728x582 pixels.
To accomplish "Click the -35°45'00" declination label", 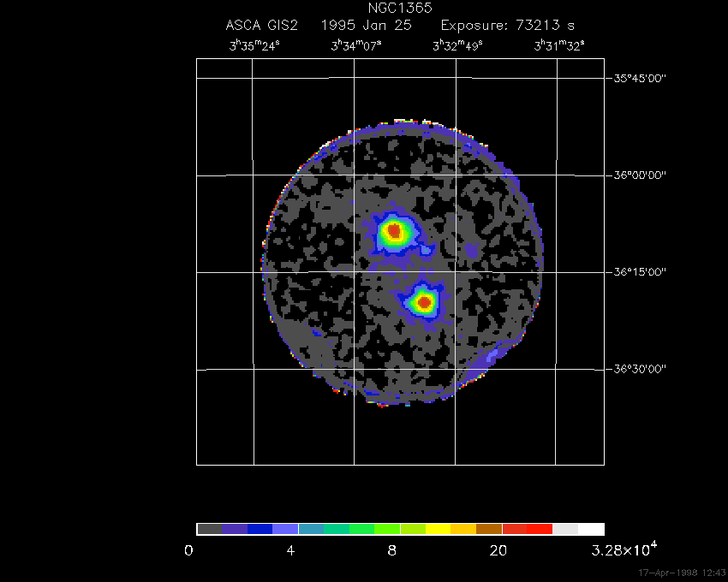I will coord(637,78).
